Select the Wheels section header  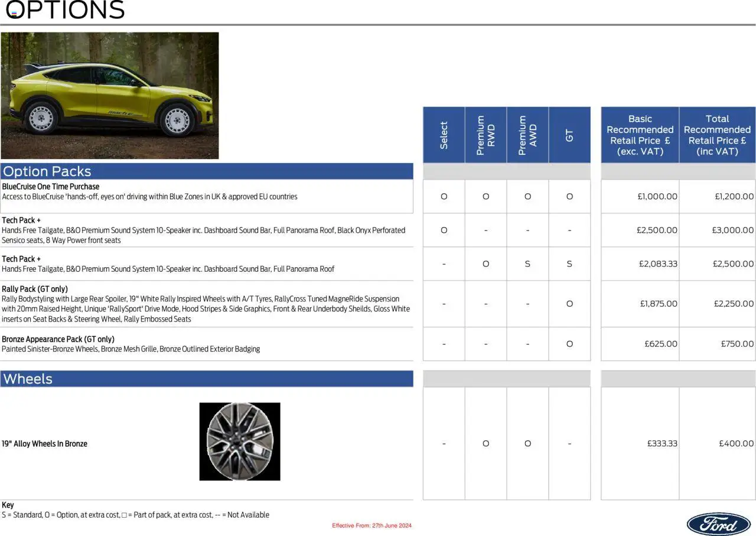pos(207,379)
